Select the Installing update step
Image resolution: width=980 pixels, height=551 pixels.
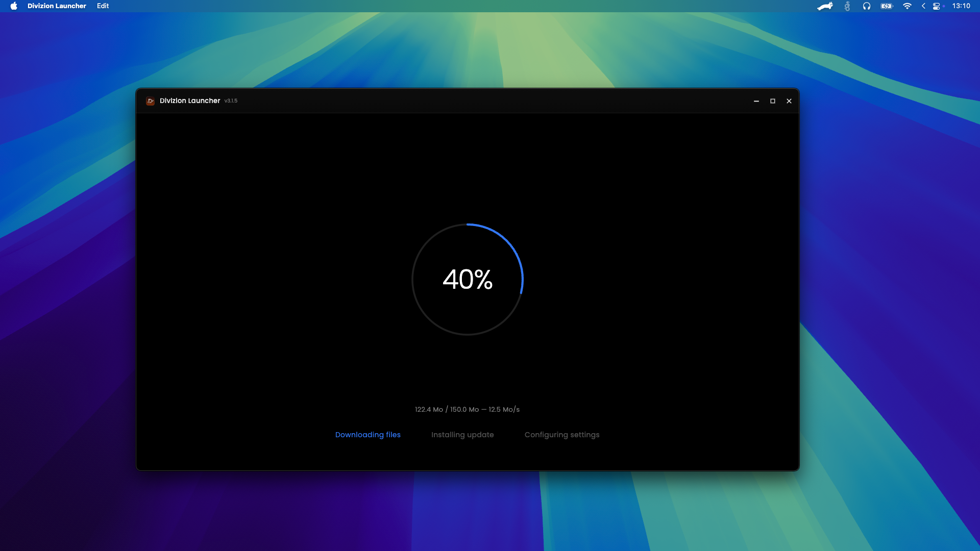[x=462, y=435]
